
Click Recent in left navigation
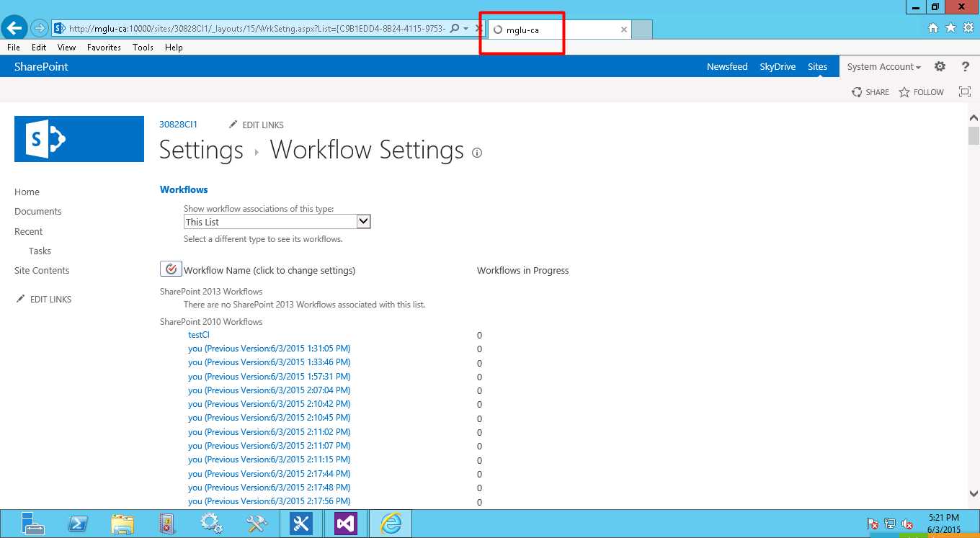coord(28,231)
